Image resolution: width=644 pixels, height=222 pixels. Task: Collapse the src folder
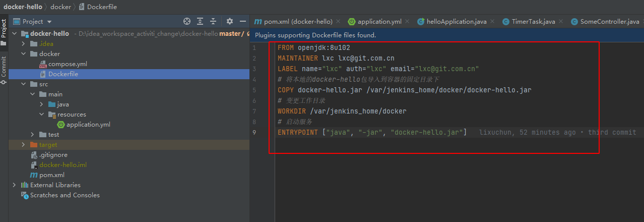coord(24,84)
